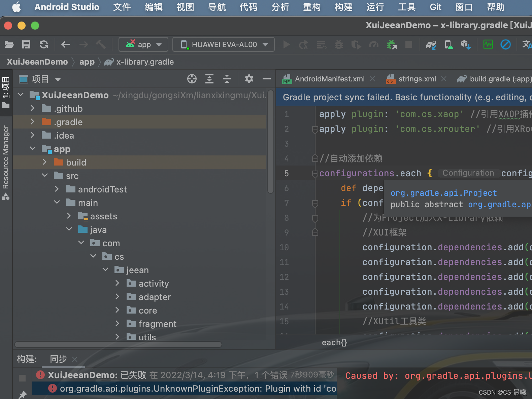Click the Collapse All icon in project panel
Viewport: 532px width, 399px height.
(227, 79)
